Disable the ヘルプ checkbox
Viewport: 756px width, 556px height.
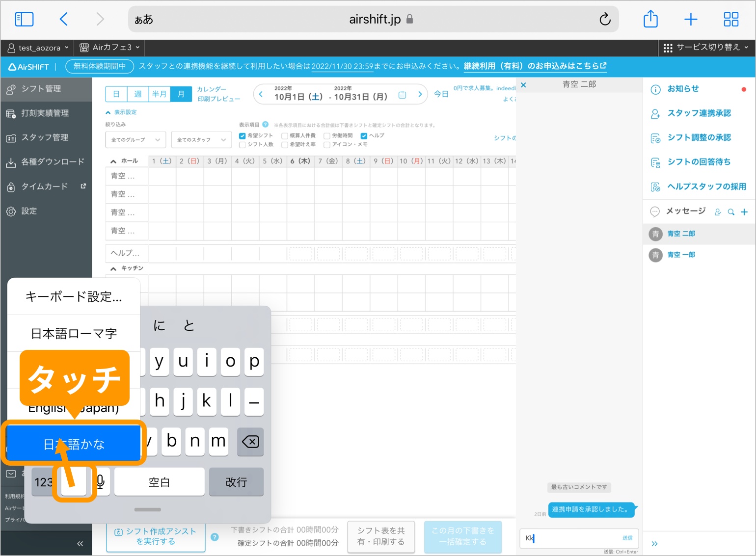[x=363, y=136]
